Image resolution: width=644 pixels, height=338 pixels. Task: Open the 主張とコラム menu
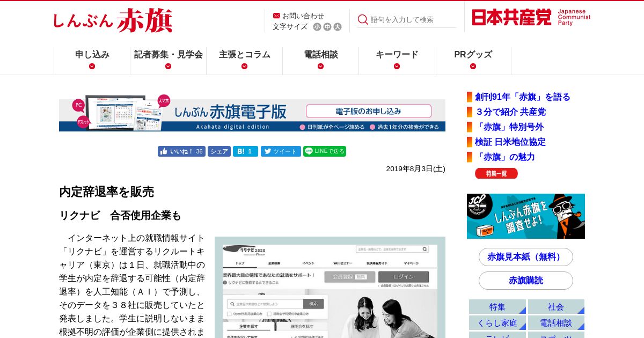[245, 54]
